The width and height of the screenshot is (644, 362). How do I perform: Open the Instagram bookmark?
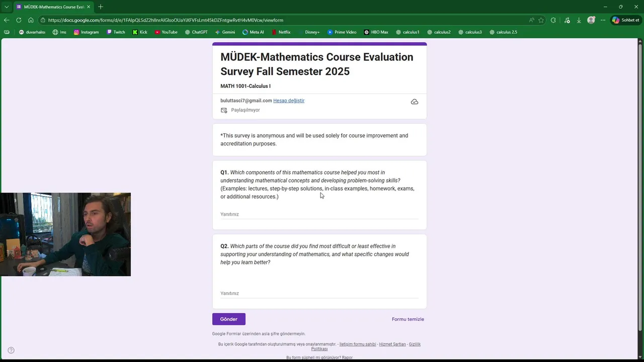[86, 32]
